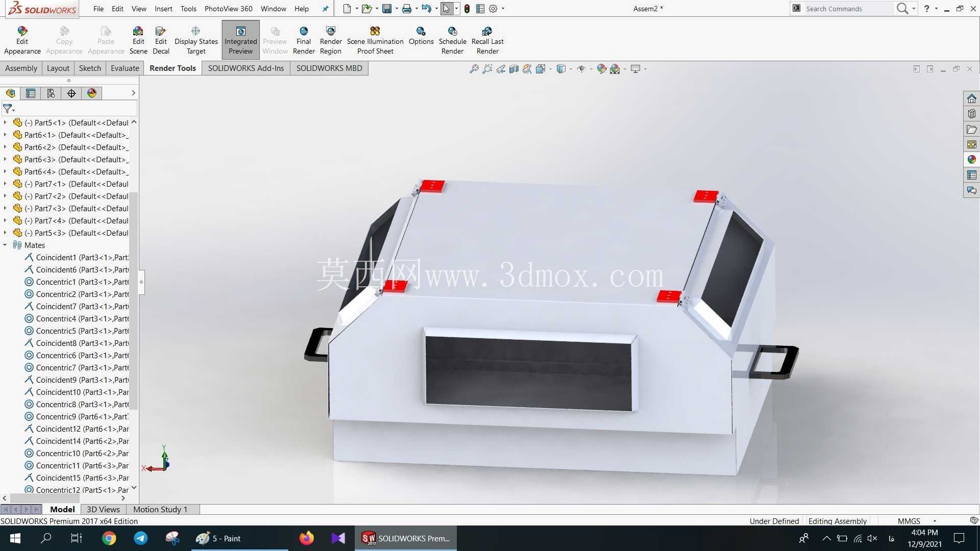
Task: Expand the side panel tabs chevron
Action: pyautogui.click(x=133, y=93)
